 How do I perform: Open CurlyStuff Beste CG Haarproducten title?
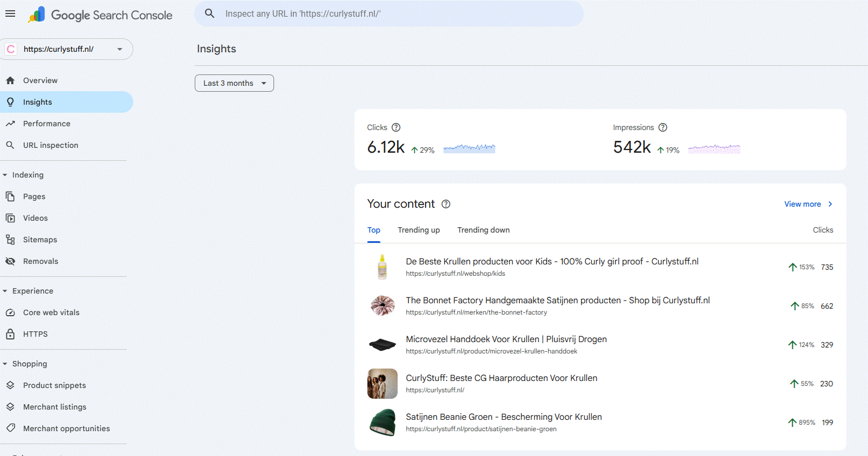[501, 378]
